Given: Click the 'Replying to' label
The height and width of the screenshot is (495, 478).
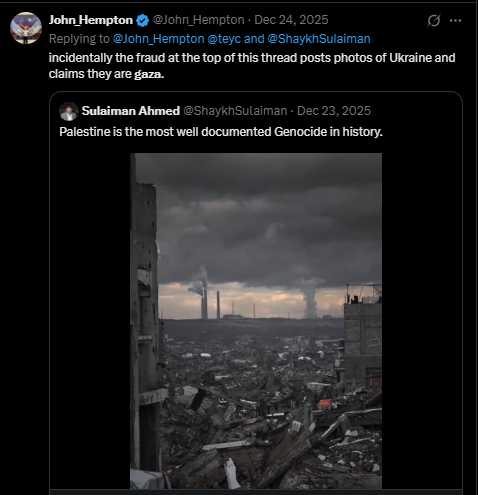Looking at the screenshot, I should 79,39.
